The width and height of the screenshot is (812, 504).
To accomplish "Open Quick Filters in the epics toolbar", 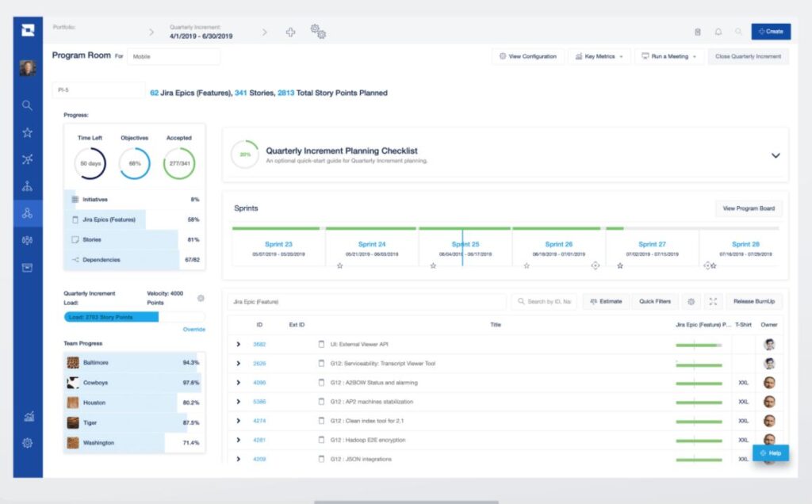I will (656, 301).
